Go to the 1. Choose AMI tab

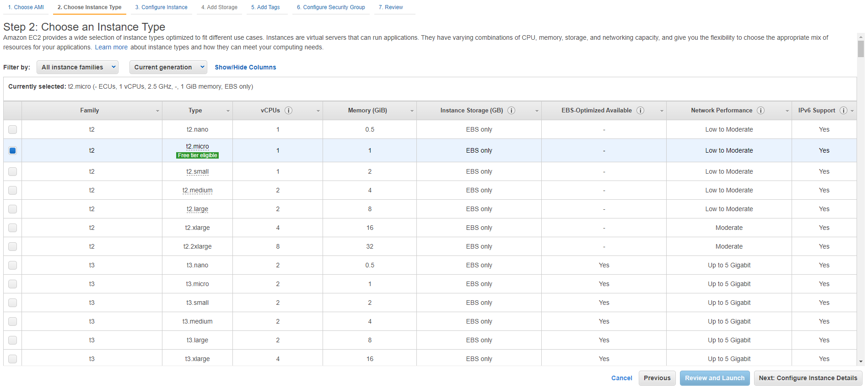pos(26,7)
